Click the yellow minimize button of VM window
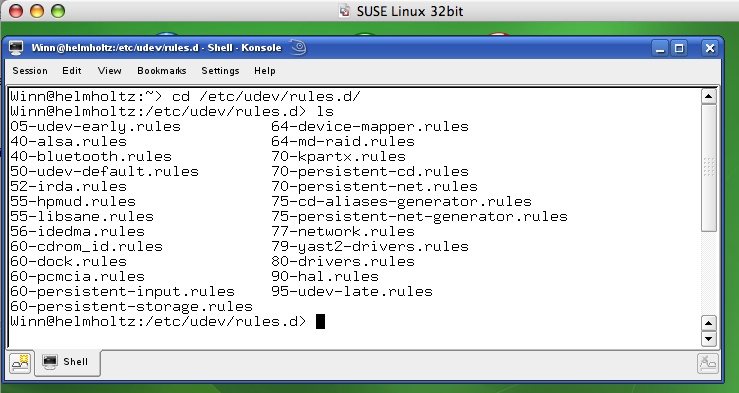The height and width of the screenshot is (393, 739). [x=37, y=11]
